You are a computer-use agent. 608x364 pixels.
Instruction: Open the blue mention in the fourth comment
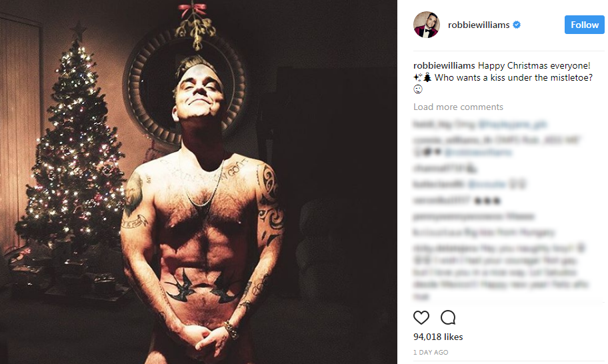[x=487, y=184]
